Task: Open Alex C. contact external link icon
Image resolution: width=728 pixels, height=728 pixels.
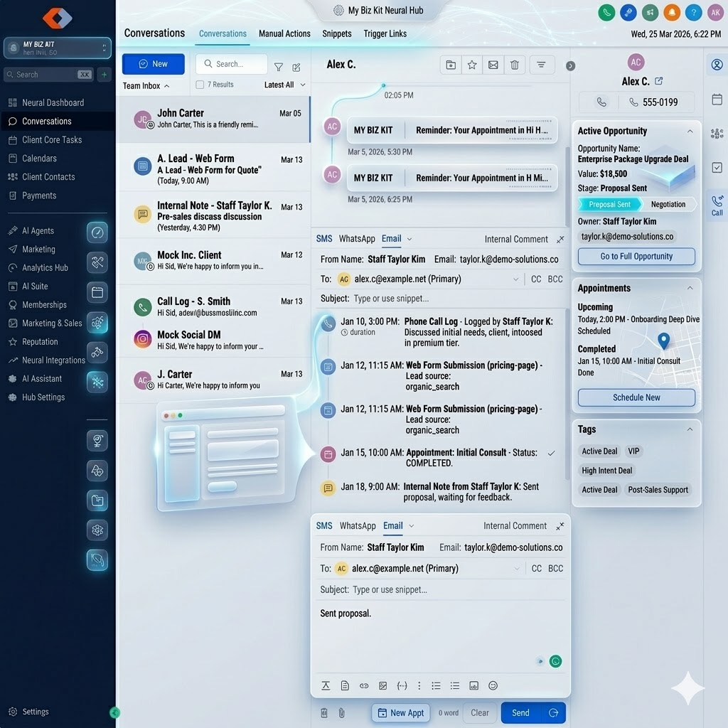Action: pos(658,81)
